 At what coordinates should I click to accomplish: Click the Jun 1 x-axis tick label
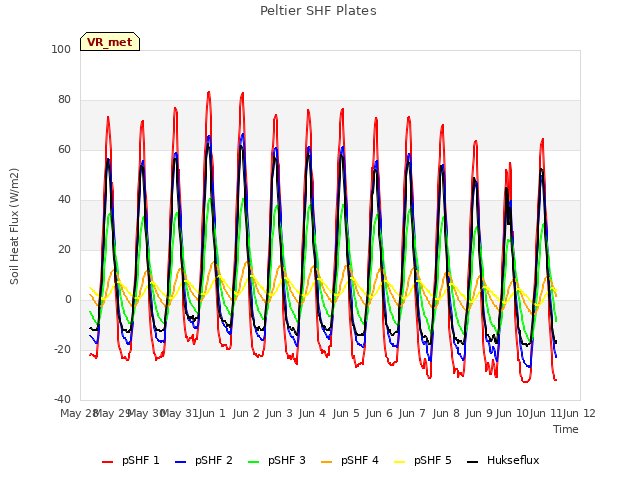(212, 413)
